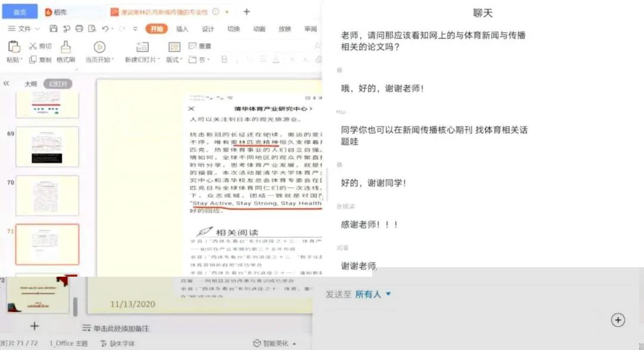The image size is (644, 350).
Task: Click the slide panel scrollbar handle
Action: click(75, 306)
